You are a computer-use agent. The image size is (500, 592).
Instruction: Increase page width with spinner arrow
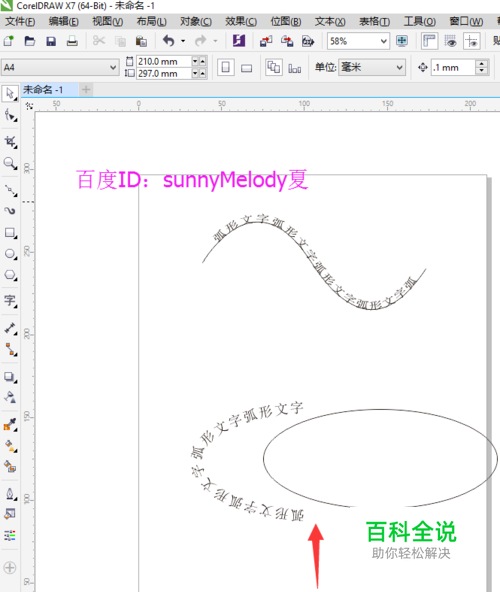pyautogui.click(x=203, y=61)
